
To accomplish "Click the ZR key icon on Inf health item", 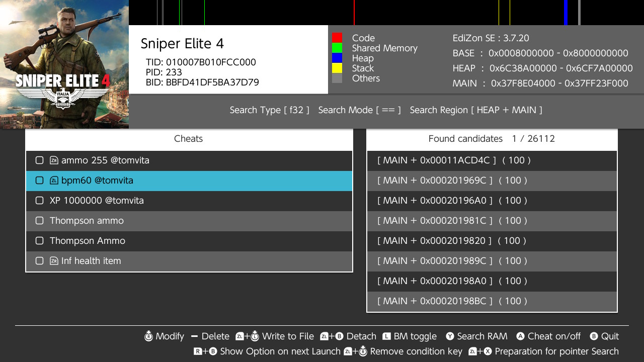I will pos(54,261).
